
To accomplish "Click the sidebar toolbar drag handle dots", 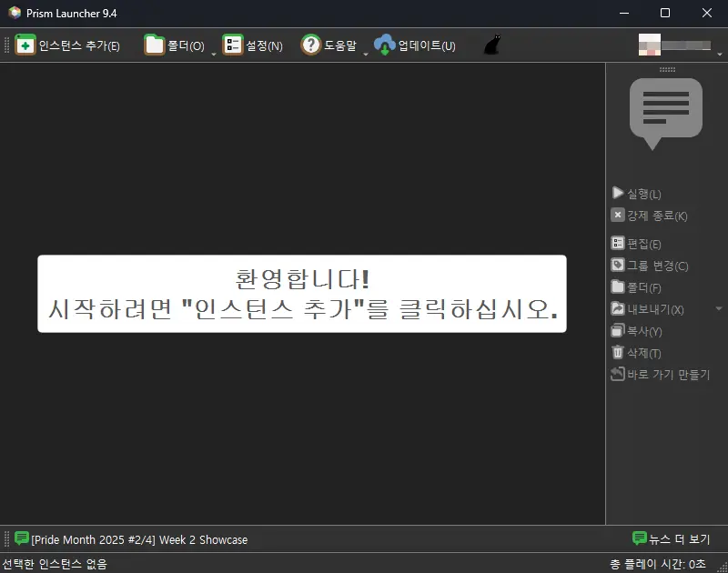I will tap(667, 70).
